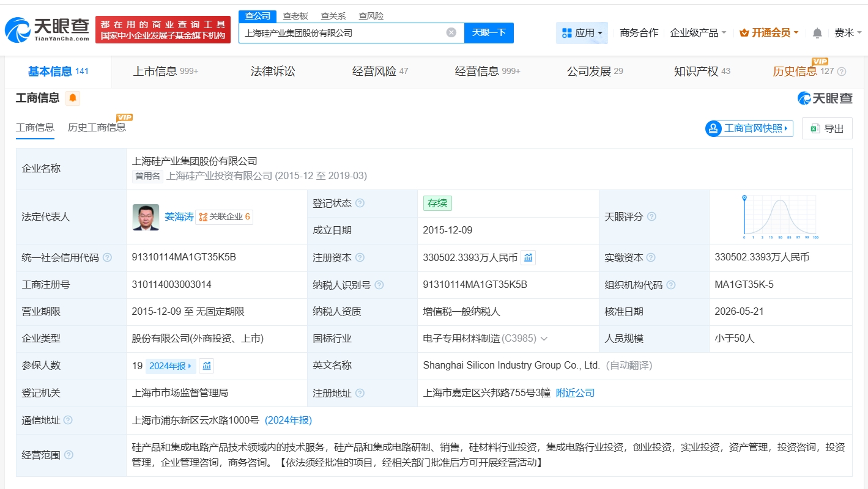Open user account 费米
868x489 pixels.
848,33
